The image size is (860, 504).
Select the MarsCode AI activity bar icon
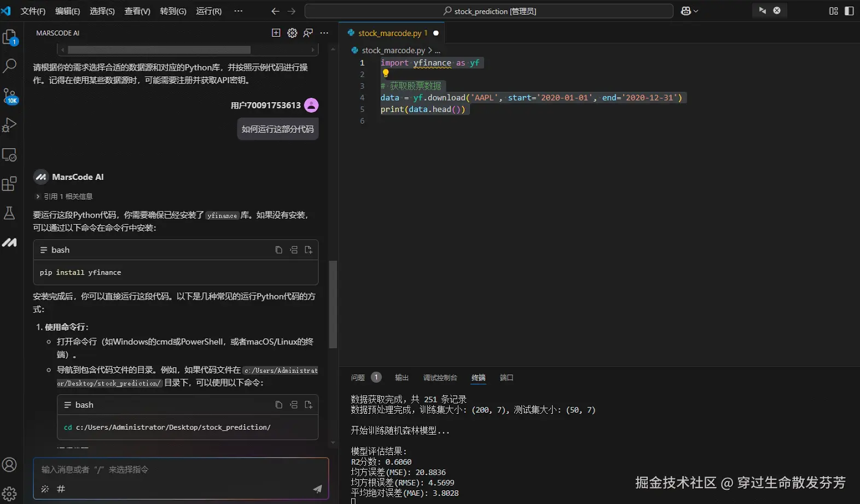(10, 242)
